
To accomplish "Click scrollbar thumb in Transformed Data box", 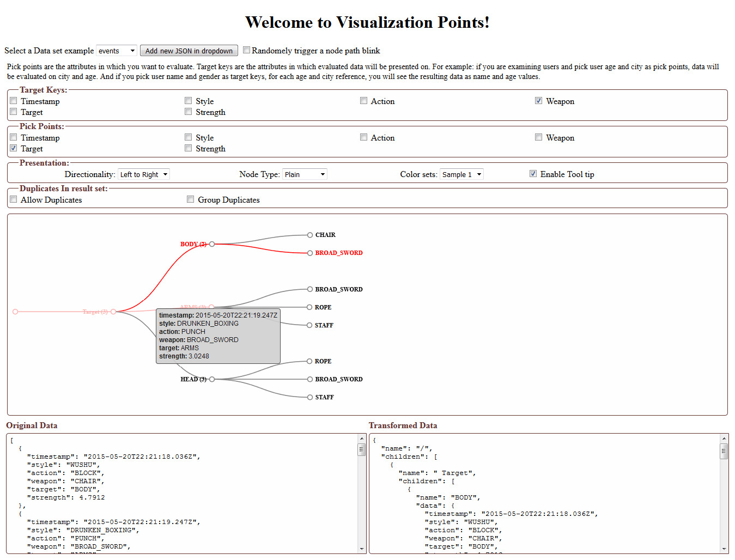I will (724, 452).
